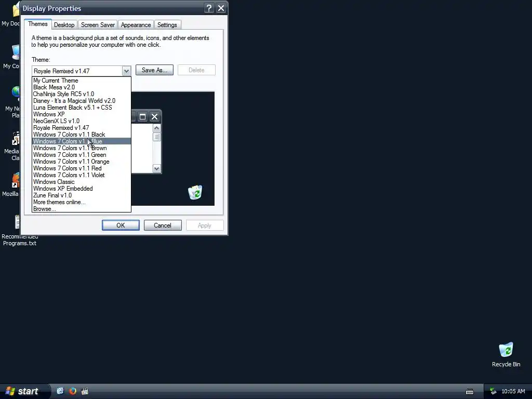The image size is (532, 399).
Task: Click the help question mark button
Action: pyautogui.click(x=209, y=8)
